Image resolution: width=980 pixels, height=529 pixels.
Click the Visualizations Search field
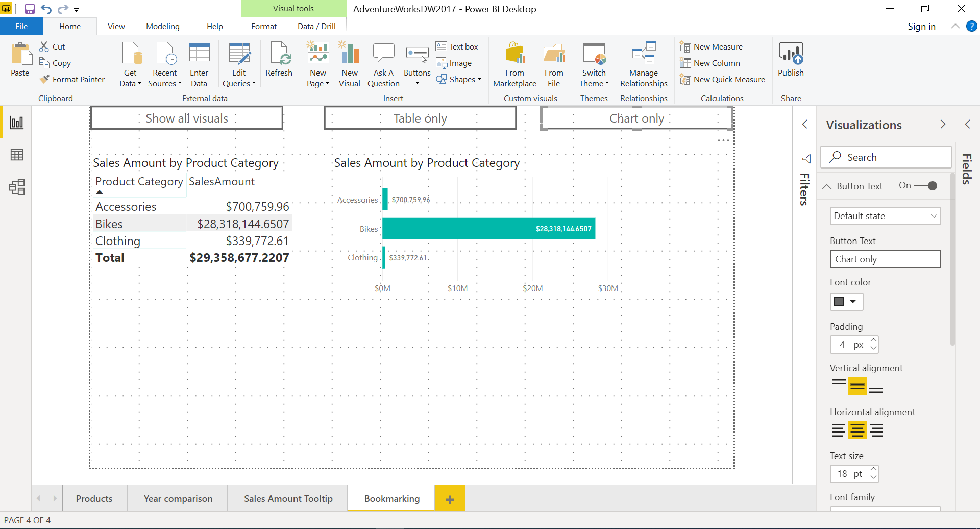tap(886, 157)
